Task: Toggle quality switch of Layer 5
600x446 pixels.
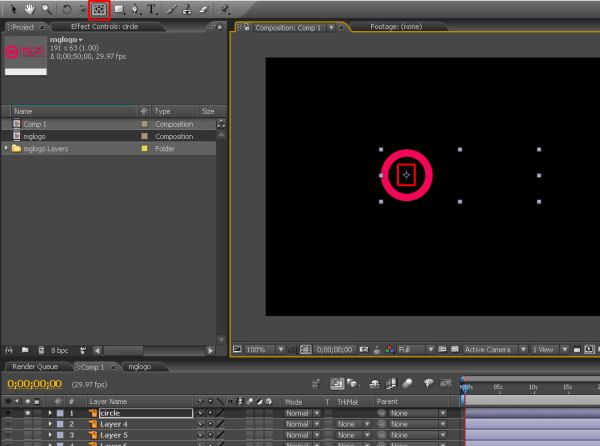Action: [220, 435]
